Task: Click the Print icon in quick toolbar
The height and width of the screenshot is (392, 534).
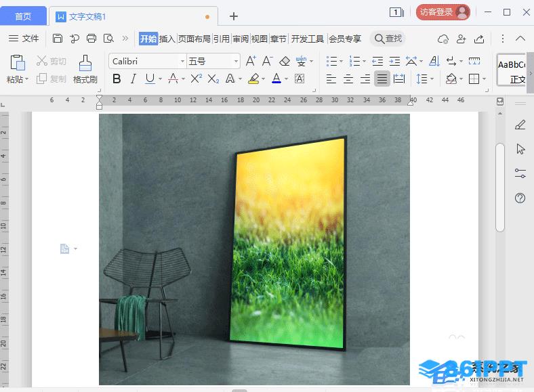Action: pos(91,39)
